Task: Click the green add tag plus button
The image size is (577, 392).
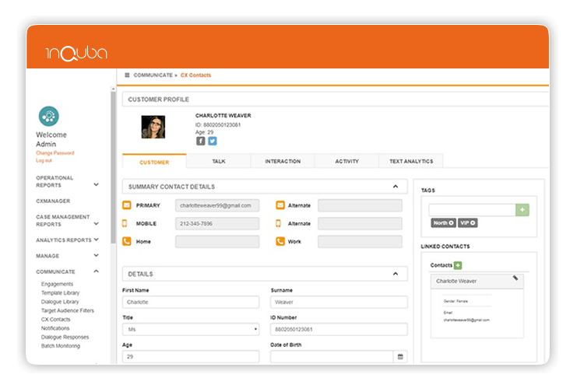Action: tap(522, 210)
